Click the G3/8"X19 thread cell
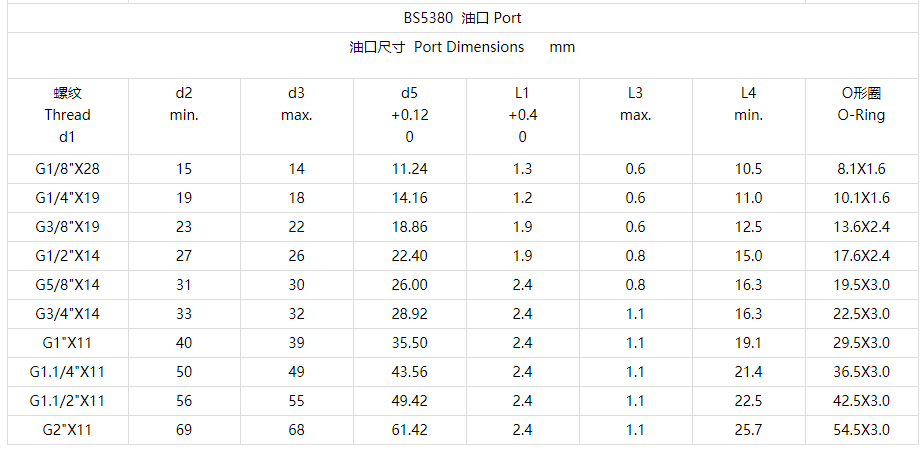923x450 pixels. pyautogui.click(x=68, y=227)
